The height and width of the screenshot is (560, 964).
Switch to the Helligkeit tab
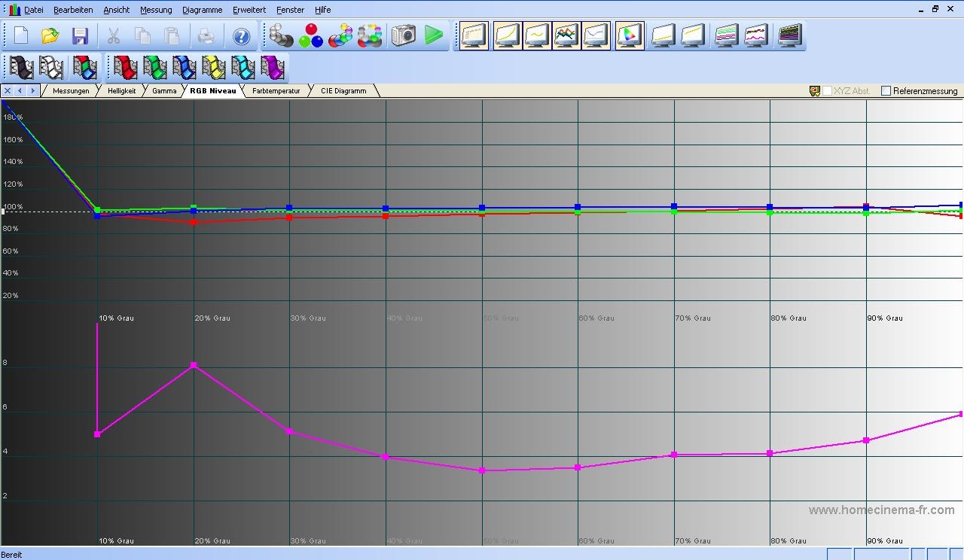click(121, 90)
